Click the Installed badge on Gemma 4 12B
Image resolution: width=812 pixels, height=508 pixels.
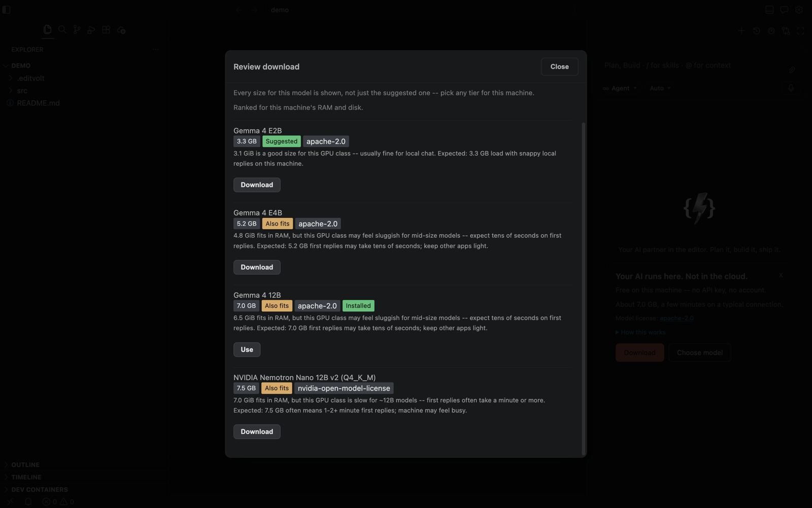358,306
